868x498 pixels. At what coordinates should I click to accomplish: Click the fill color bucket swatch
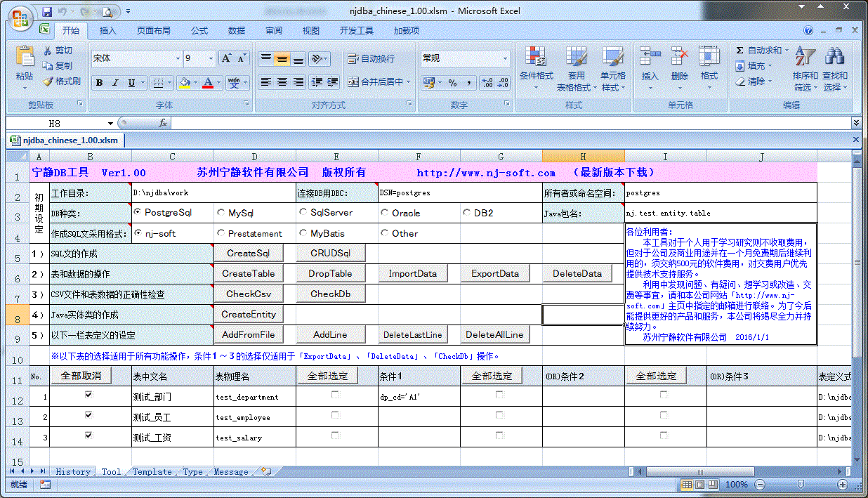pyautogui.click(x=185, y=83)
